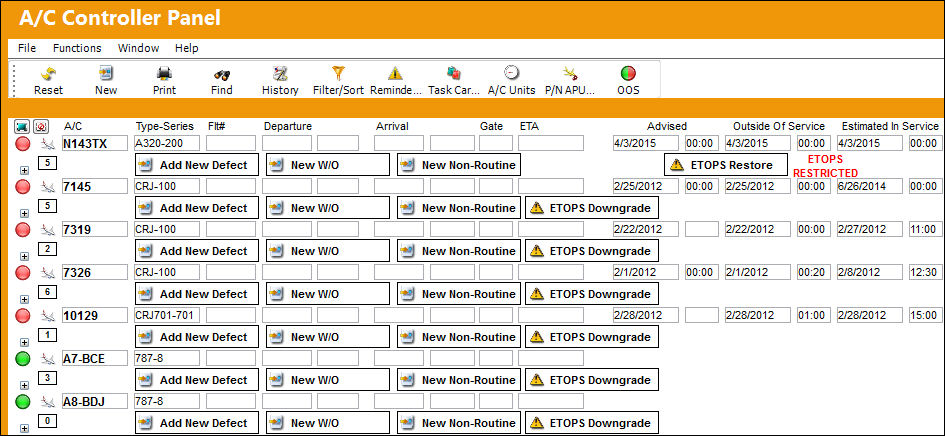Click the blue aircraft header icon
Image resolution: width=945 pixels, height=436 pixels.
point(22,126)
